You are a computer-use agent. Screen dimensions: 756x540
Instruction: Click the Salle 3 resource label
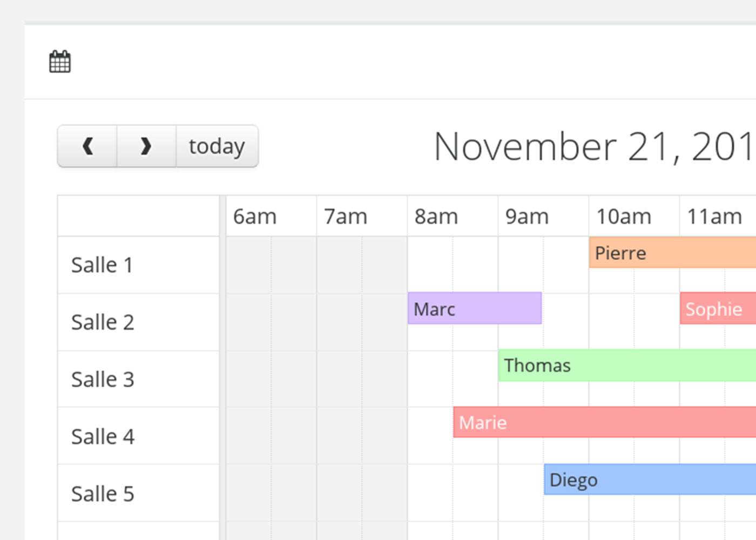(103, 380)
